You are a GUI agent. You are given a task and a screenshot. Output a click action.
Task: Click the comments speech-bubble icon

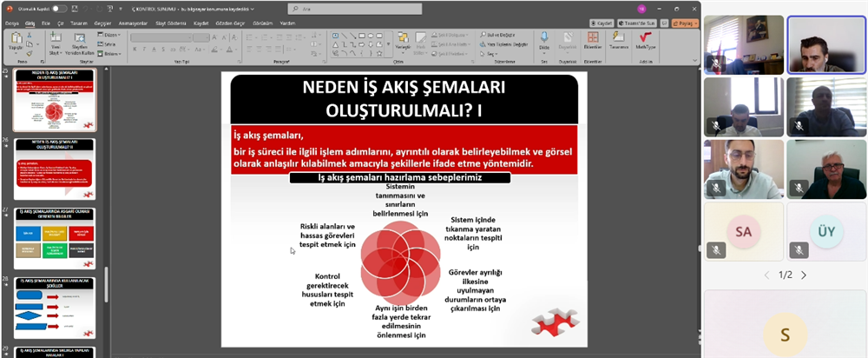(x=664, y=23)
